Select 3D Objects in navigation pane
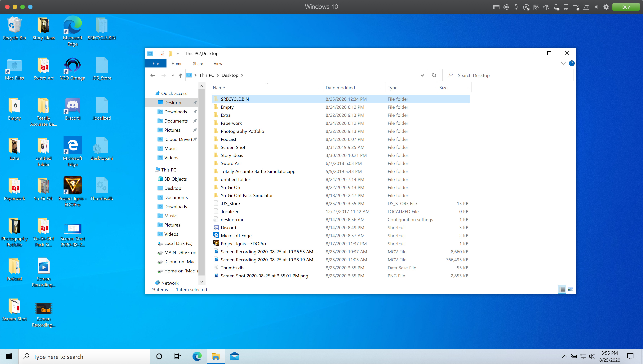This screenshot has height=364, width=643. [175, 179]
